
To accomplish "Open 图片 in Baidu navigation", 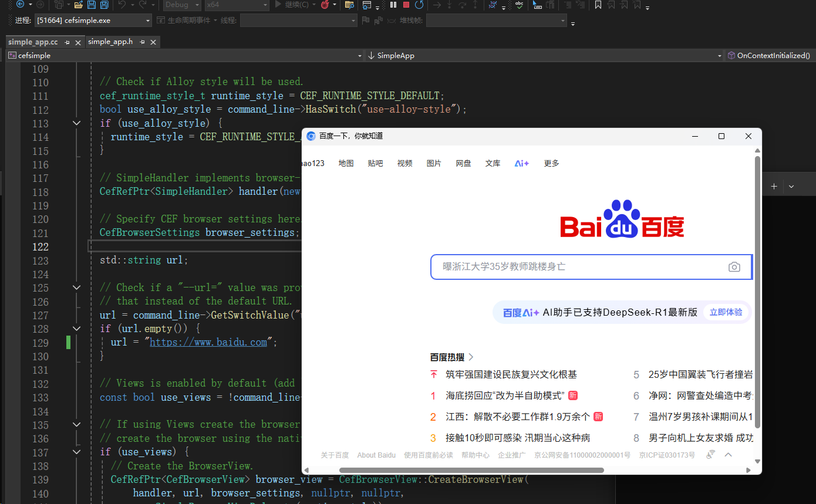I will click(x=434, y=163).
